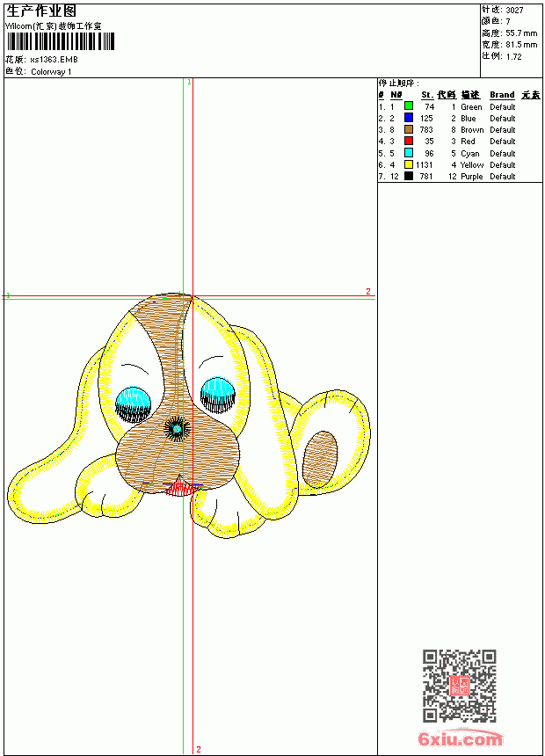Click the Brand column header

(x=502, y=95)
